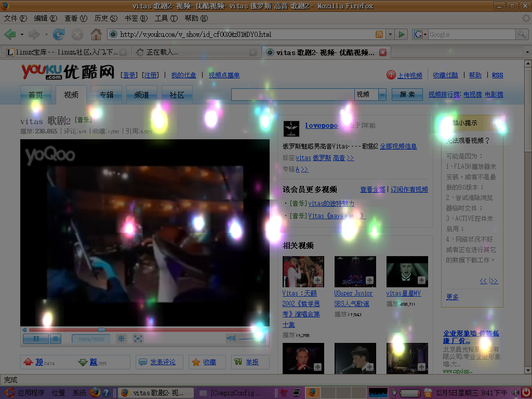Mute the video via the speaker icon
Image resolution: width=532 pixels, height=399 pixels.
coord(231,338)
